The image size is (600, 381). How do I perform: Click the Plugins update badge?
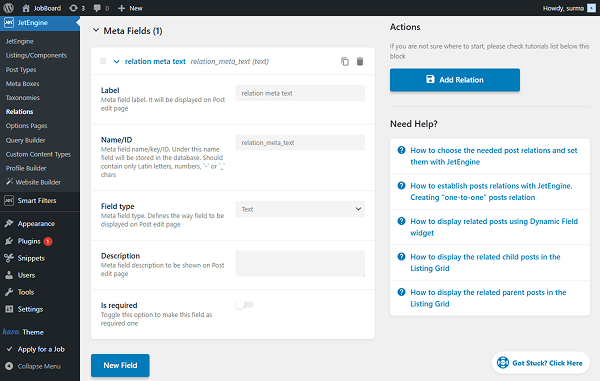(48, 241)
